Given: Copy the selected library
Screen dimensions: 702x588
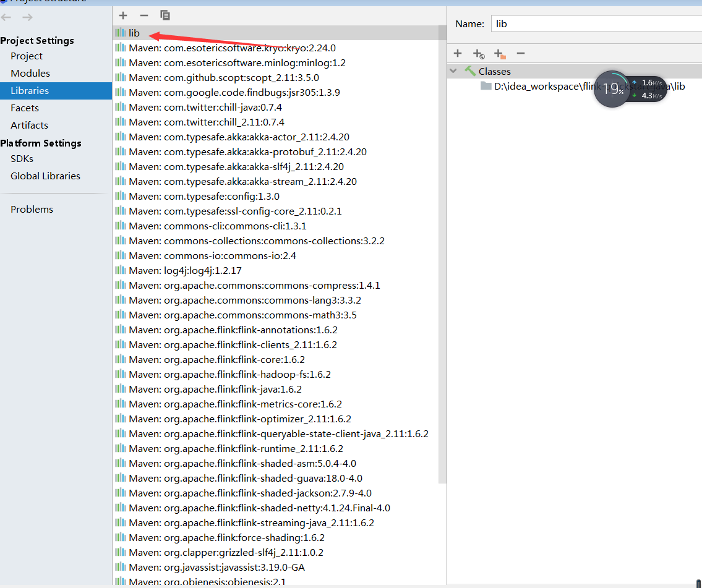Looking at the screenshot, I should [x=165, y=15].
